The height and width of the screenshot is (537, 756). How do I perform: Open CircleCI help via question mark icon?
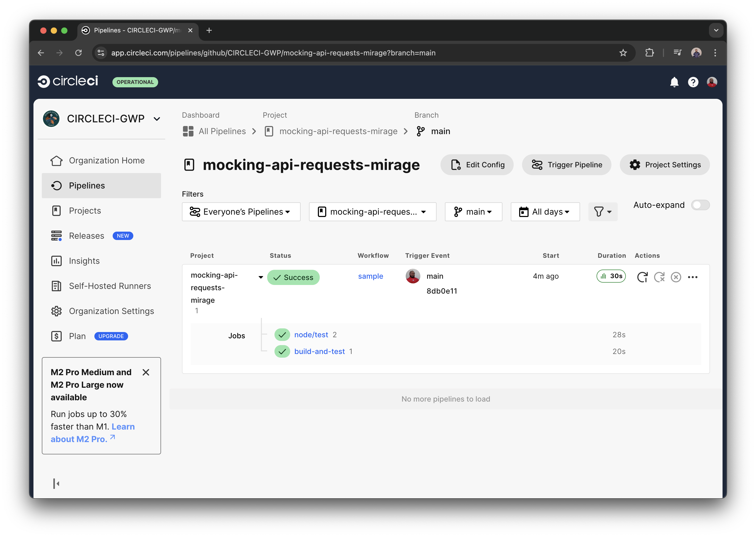(x=693, y=82)
